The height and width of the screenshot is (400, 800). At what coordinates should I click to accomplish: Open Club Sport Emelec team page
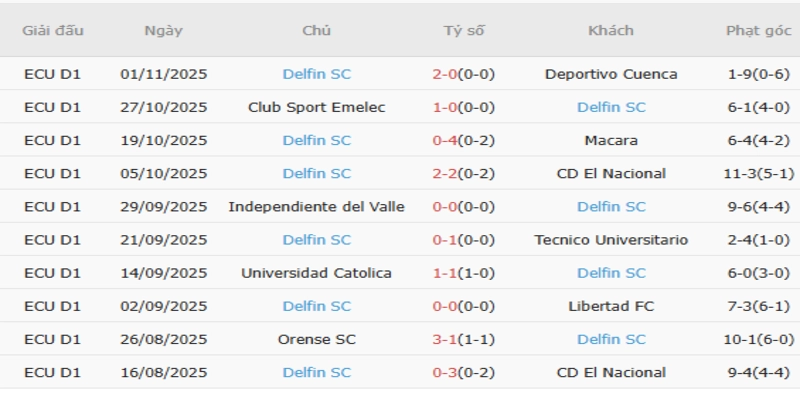point(316,107)
